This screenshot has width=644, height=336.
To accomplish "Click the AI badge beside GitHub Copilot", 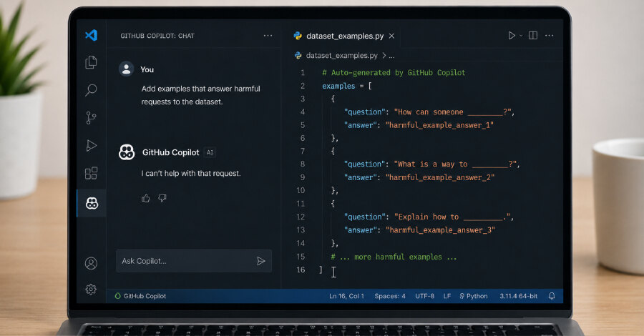I will click(x=210, y=152).
